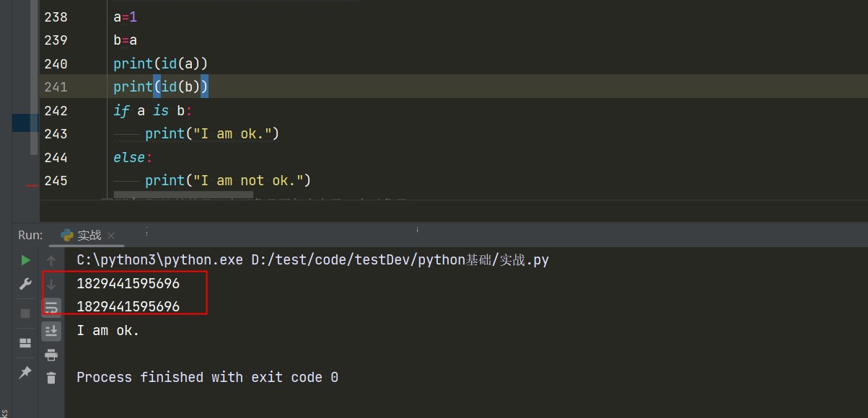Click line number 242 in the gutter

56,110
